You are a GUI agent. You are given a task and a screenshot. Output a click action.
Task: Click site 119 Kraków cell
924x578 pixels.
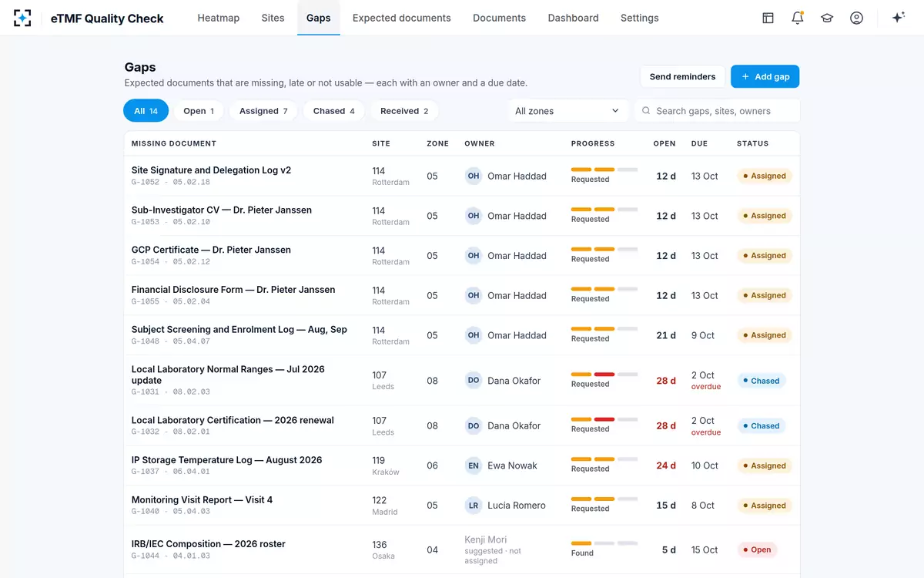386,465
